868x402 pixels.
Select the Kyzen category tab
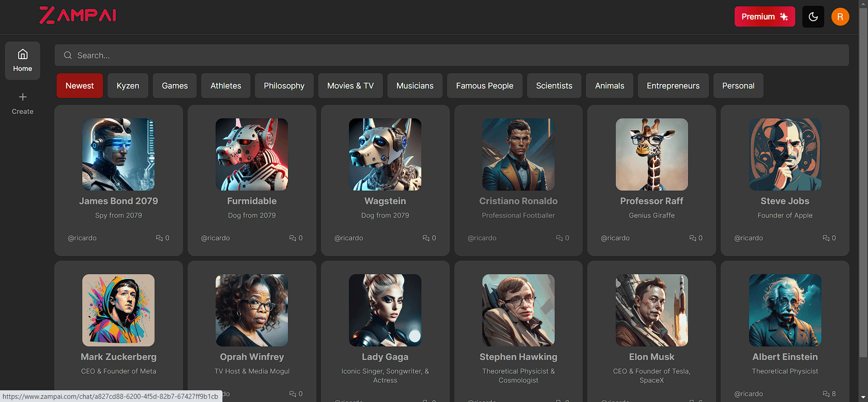pyautogui.click(x=128, y=86)
